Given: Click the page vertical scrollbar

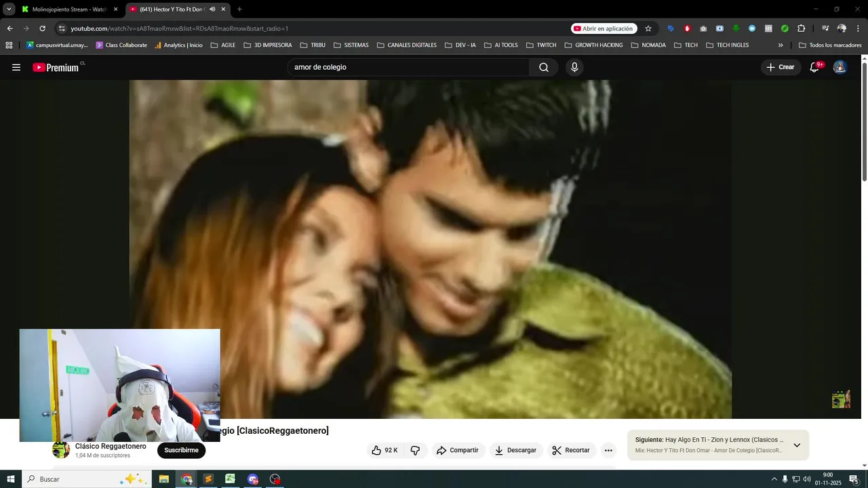Looking at the screenshot, I should [864, 122].
